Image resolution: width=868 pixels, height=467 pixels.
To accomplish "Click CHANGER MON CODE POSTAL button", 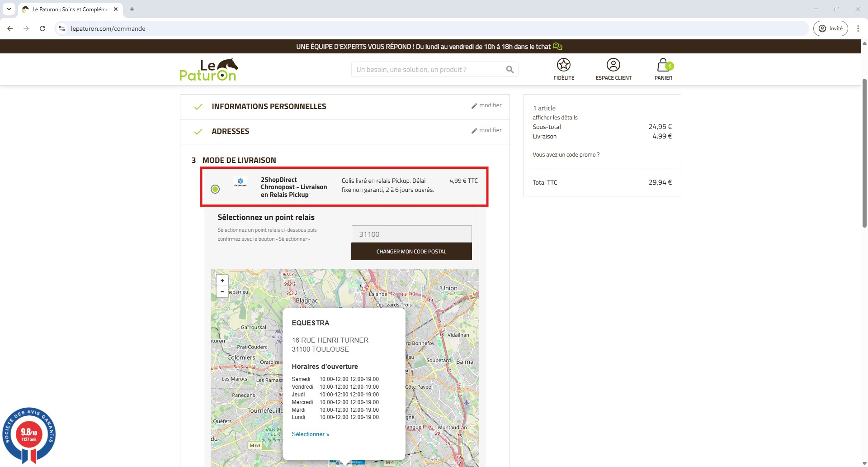I will (411, 251).
